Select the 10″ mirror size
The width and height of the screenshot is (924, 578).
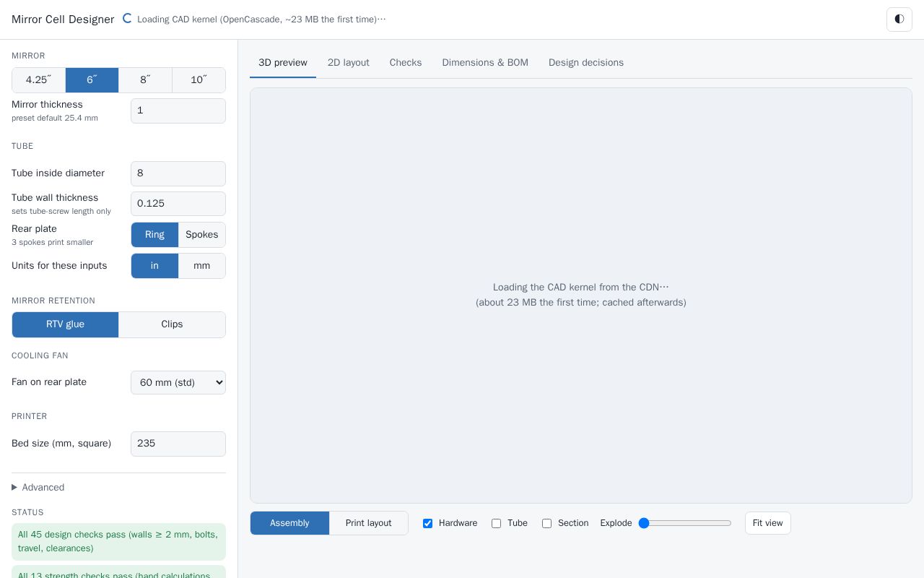pyautogui.click(x=199, y=80)
